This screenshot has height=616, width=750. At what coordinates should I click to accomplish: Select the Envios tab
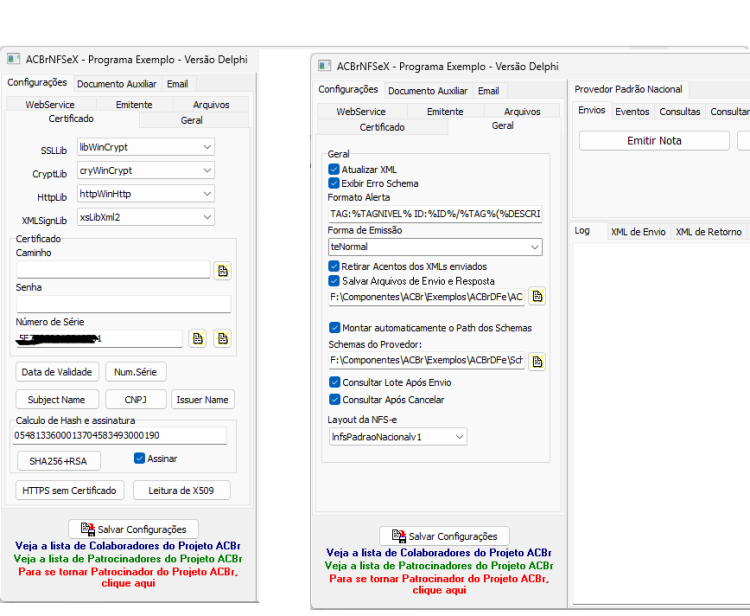592,110
